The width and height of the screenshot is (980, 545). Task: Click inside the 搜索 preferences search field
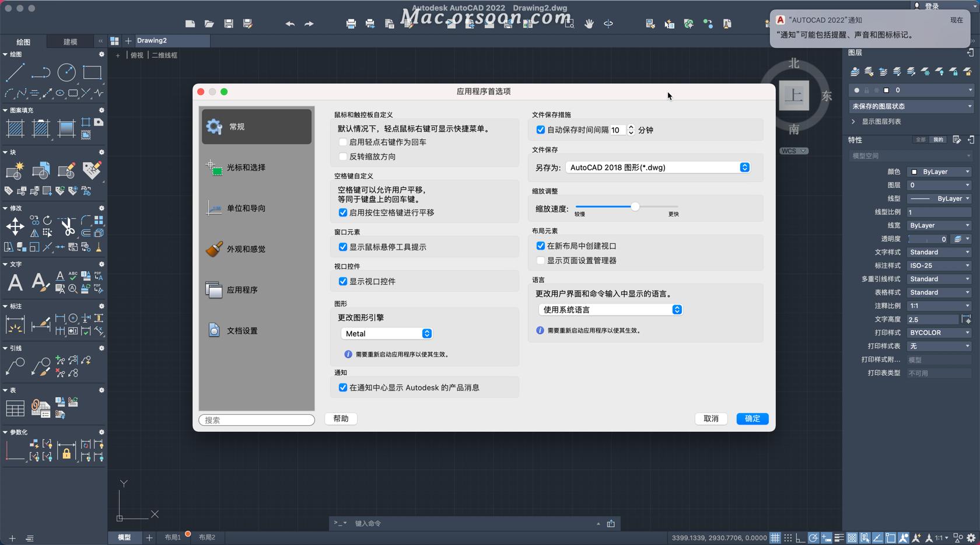click(x=256, y=420)
